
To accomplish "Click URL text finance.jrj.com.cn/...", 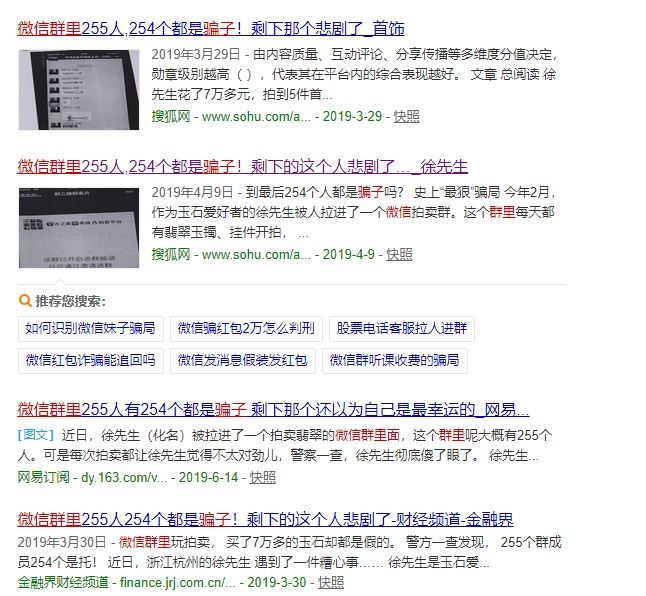I will [x=178, y=582].
